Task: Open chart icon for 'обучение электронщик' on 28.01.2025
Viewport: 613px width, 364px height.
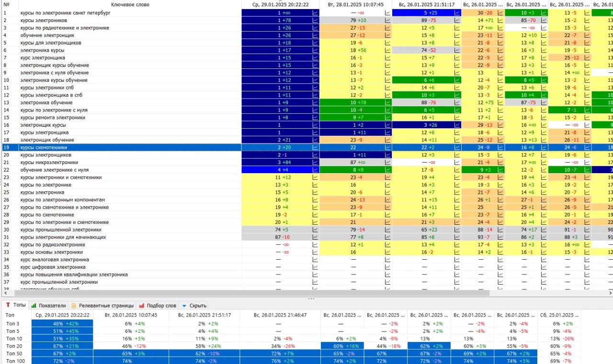Action: [x=387, y=35]
